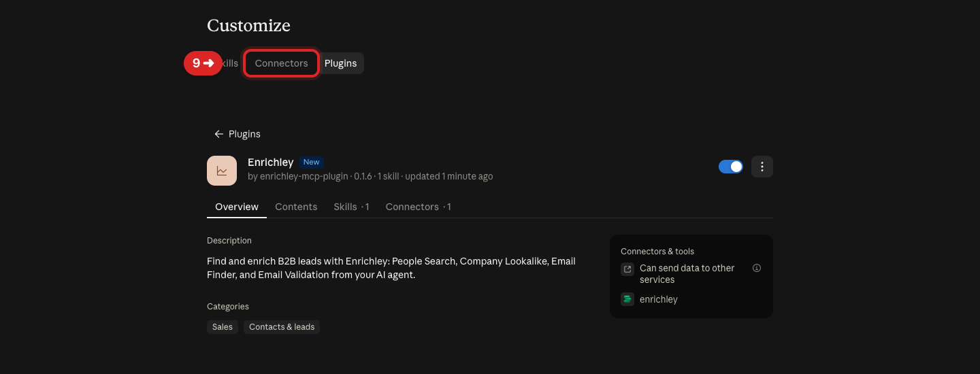
Task: Click the Contacts & leads category tag
Action: point(282,327)
